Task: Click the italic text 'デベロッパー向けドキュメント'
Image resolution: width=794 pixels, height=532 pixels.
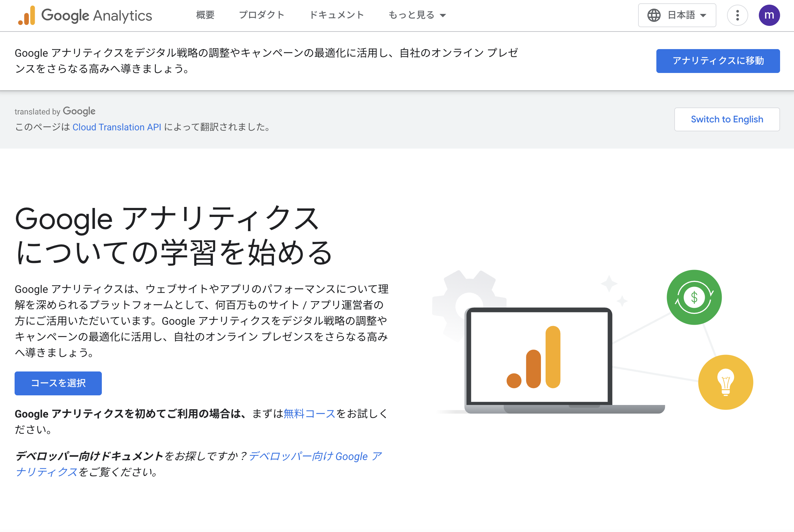Action: [x=89, y=456]
